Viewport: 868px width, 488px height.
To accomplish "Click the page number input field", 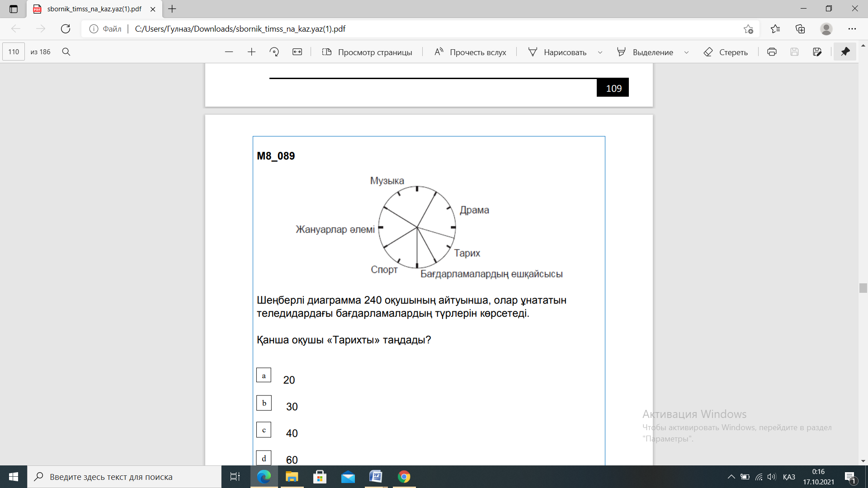I will coord(14,52).
